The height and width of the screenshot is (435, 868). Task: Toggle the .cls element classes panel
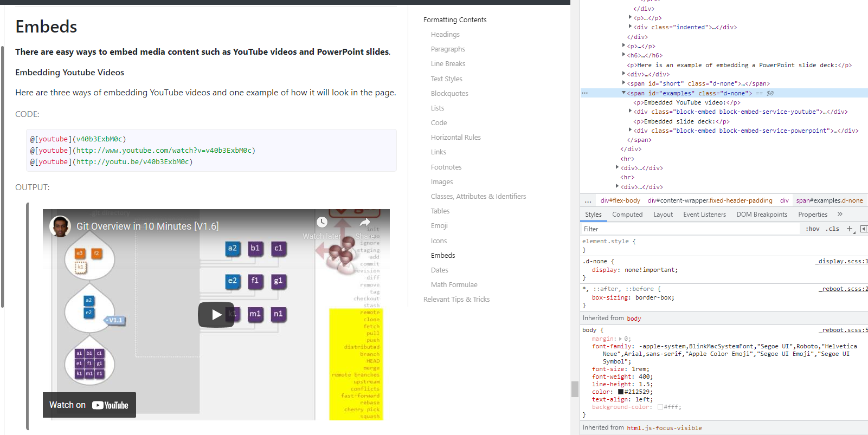(x=832, y=229)
